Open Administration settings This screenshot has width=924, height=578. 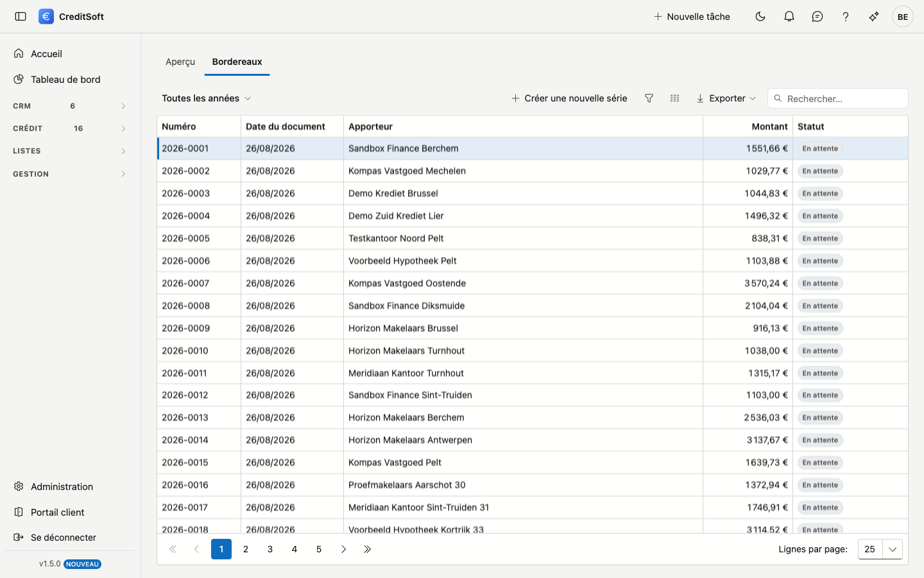pyautogui.click(x=71, y=487)
